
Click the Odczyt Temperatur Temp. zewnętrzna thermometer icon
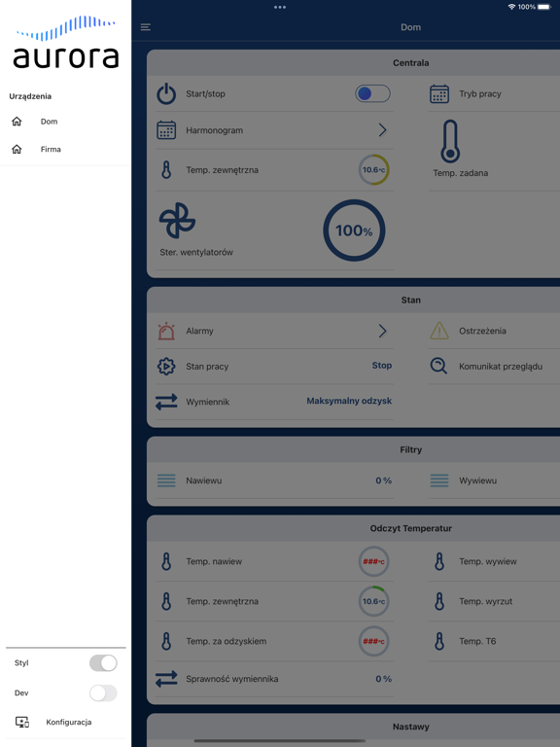point(166,602)
